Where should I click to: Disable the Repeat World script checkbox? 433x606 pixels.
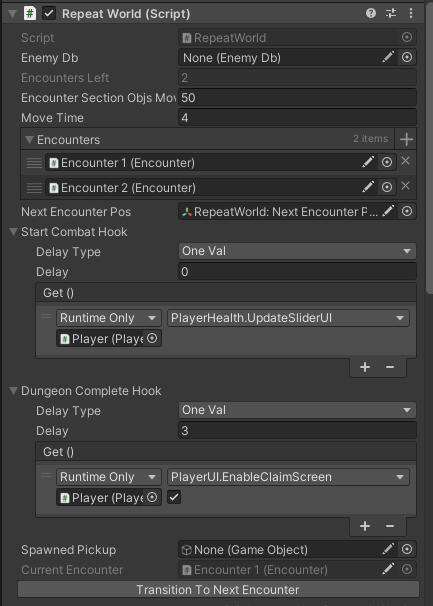49,14
